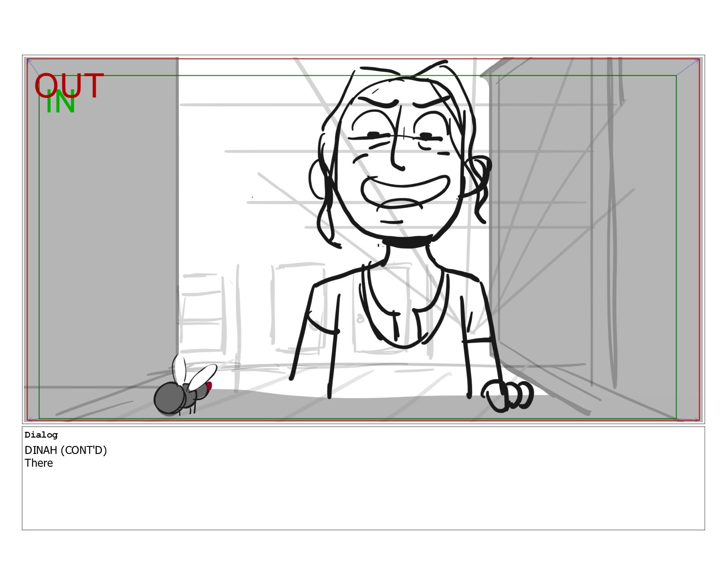Click the red OUT camera label
This screenshot has width=728, height=563.
(x=69, y=86)
